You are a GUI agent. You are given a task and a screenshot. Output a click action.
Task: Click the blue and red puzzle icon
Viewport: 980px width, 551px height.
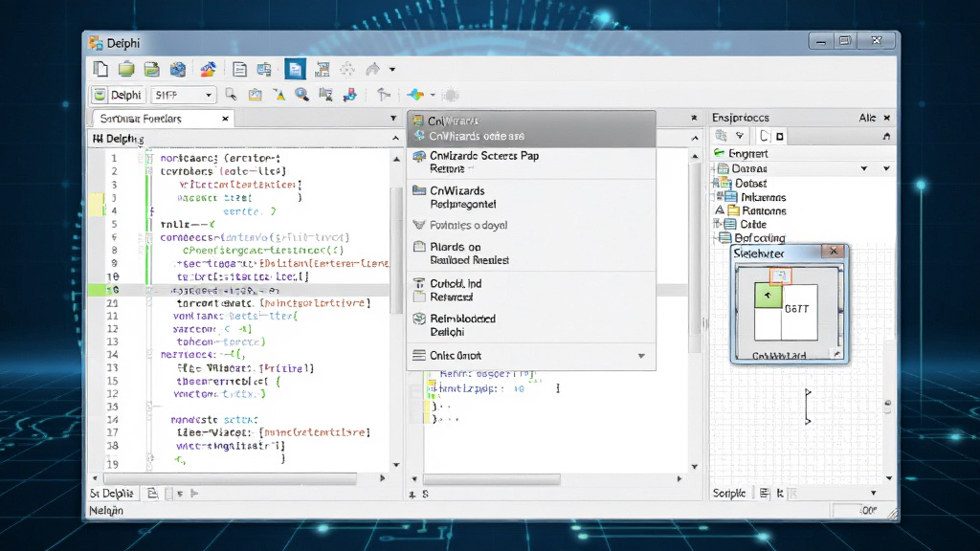350,95
